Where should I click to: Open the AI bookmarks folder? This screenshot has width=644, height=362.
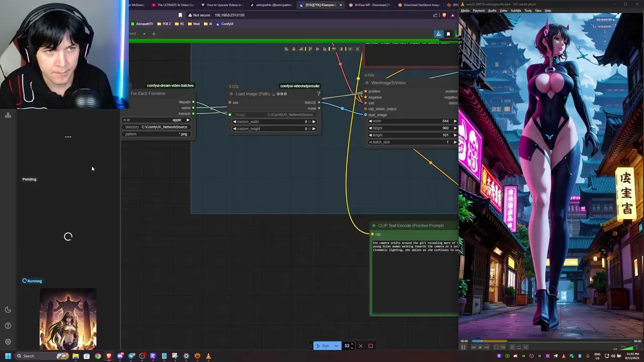[208, 24]
